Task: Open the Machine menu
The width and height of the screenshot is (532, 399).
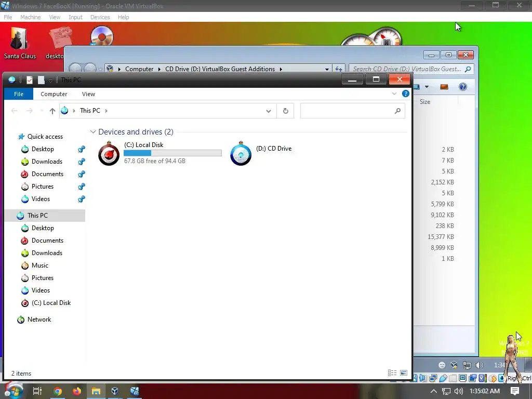Action: click(x=30, y=17)
